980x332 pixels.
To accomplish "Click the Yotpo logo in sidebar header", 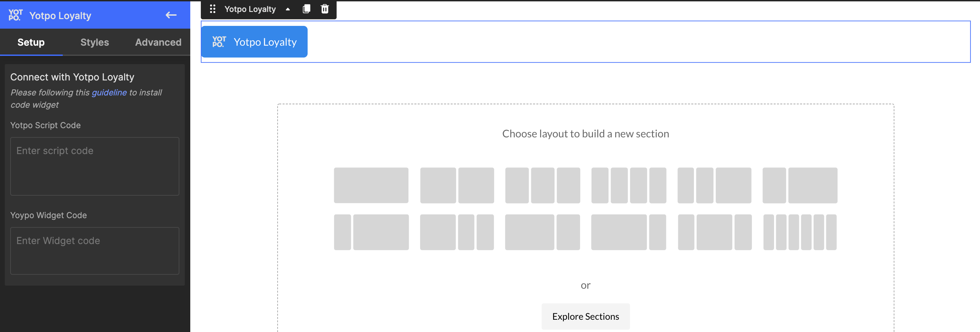I will [16, 15].
